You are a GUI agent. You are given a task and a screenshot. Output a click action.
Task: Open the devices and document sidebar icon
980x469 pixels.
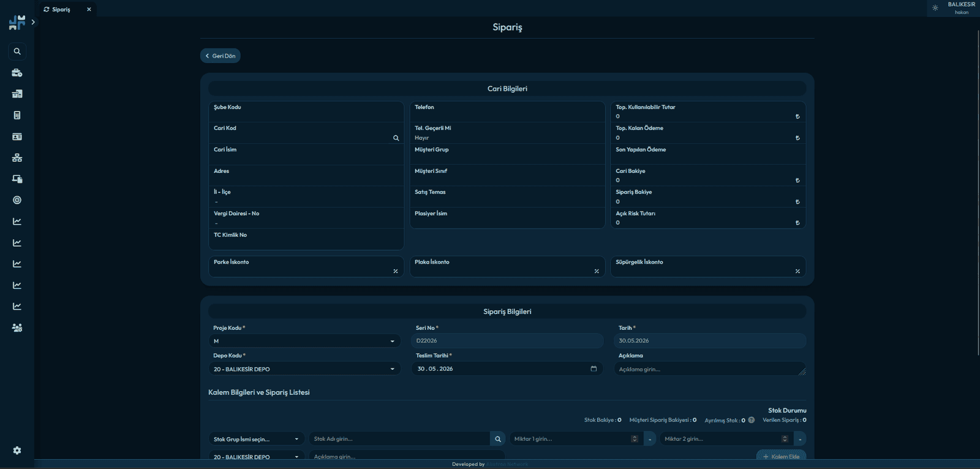(17, 179)
